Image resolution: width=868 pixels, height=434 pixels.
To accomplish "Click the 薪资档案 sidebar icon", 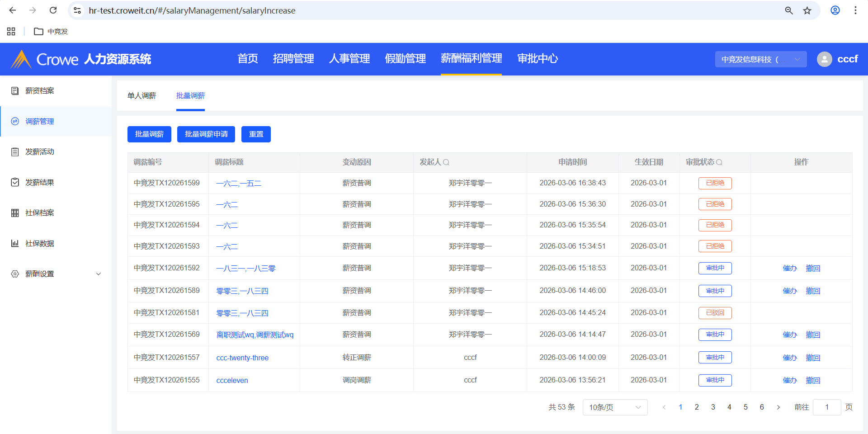I will pos(15,91).
